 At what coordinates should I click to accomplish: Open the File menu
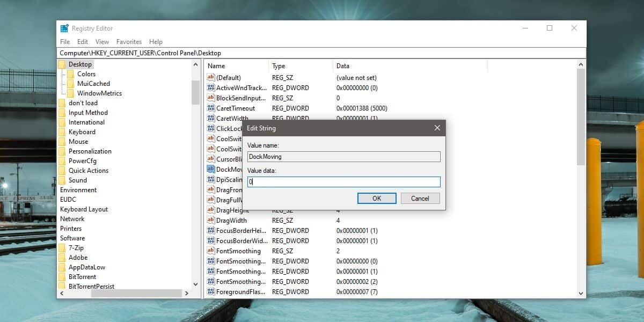(x=64, y=41)
